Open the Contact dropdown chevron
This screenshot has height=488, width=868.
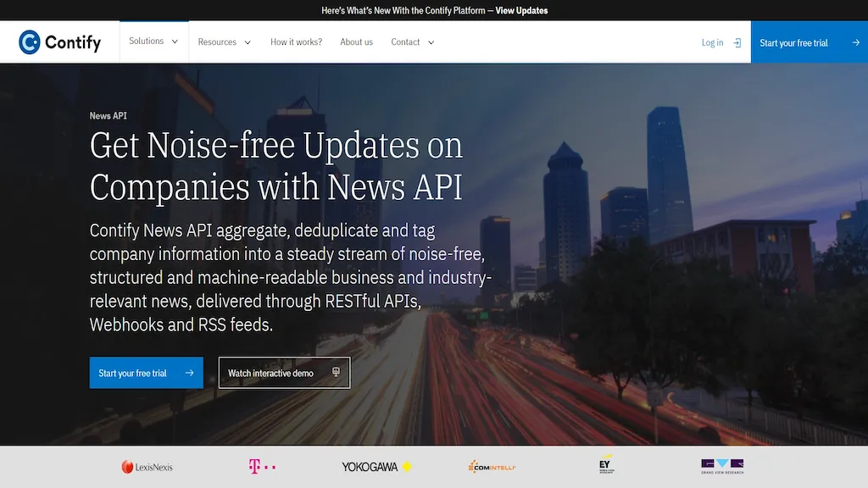point(431,42)
